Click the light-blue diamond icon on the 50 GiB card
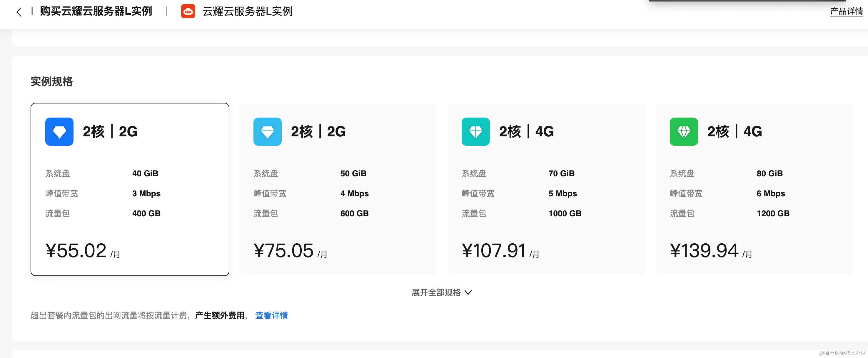Image resolution: width=868 pixels, height=358 pixels. tap(267, 132)
